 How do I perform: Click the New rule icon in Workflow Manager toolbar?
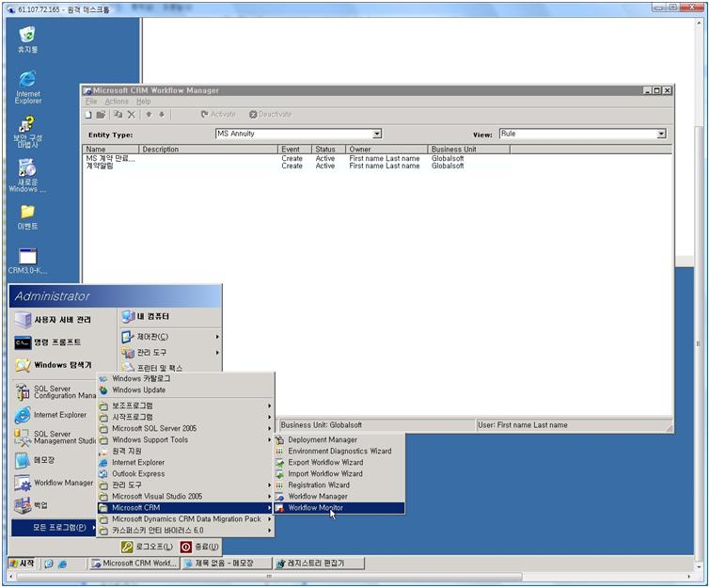tap(88, 115)
